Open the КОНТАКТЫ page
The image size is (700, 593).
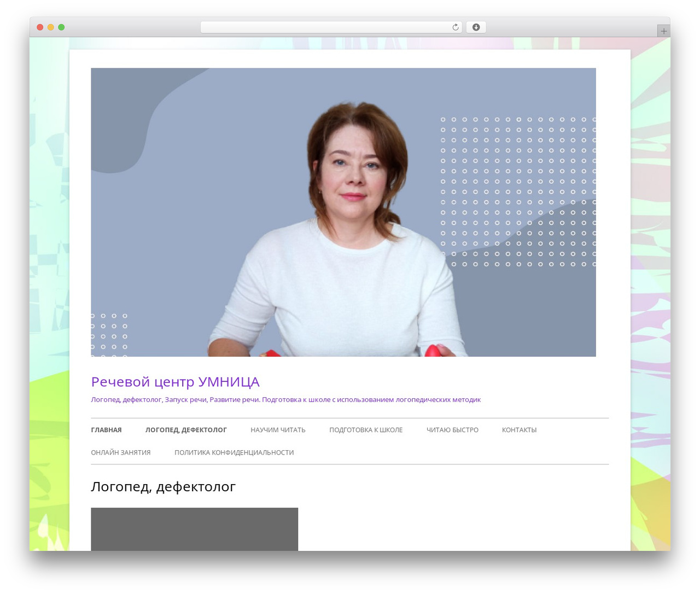pos(519,430)
